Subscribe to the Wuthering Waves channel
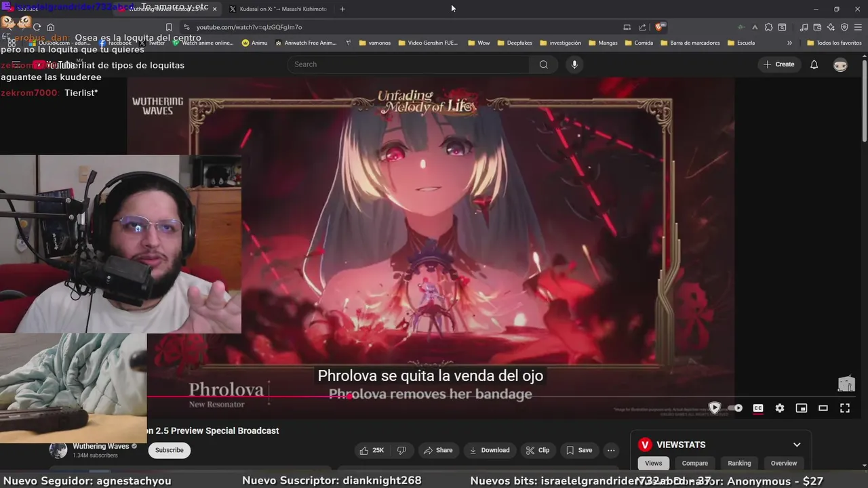 170,450
